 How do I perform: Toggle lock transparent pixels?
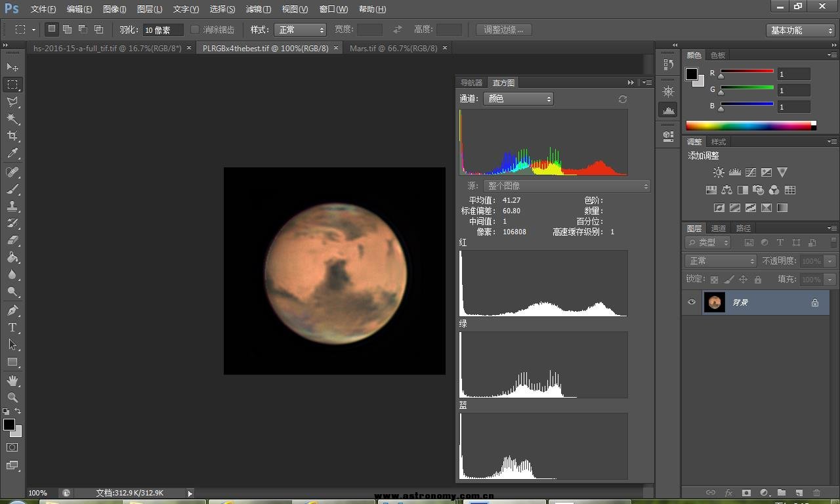pos(714,280)
